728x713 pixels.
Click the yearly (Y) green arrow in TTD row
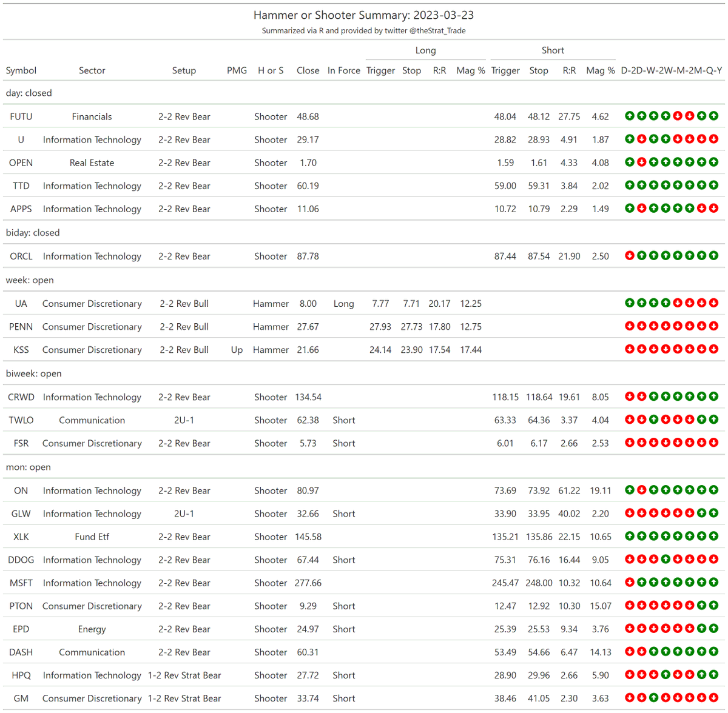pyautogui.click(x=713, y=185)
